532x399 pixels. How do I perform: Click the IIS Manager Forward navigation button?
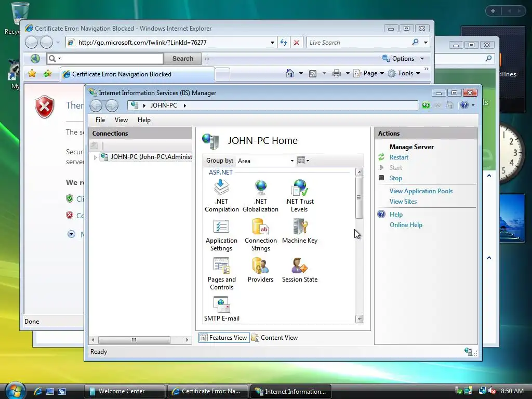point(112,105)
